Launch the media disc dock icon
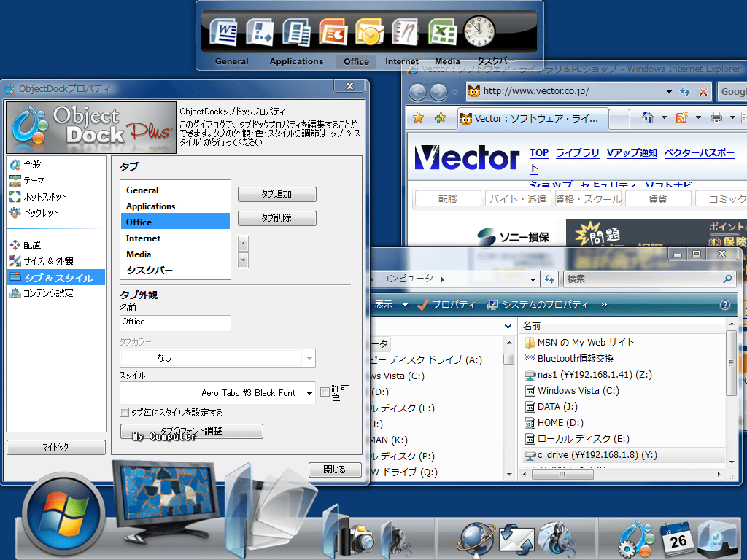Viewport: 747px width, 560px height. pyautogui.click(x=556, y=540)
